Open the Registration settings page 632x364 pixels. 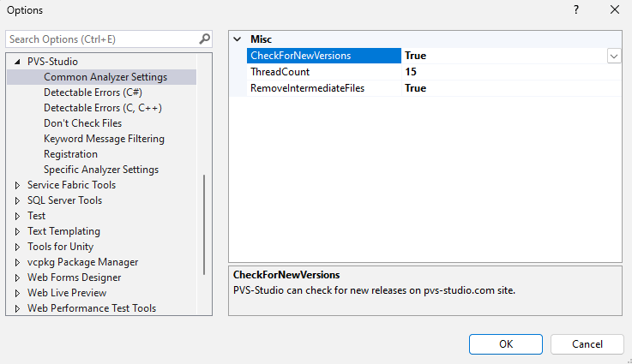click(x=70, y=154)
